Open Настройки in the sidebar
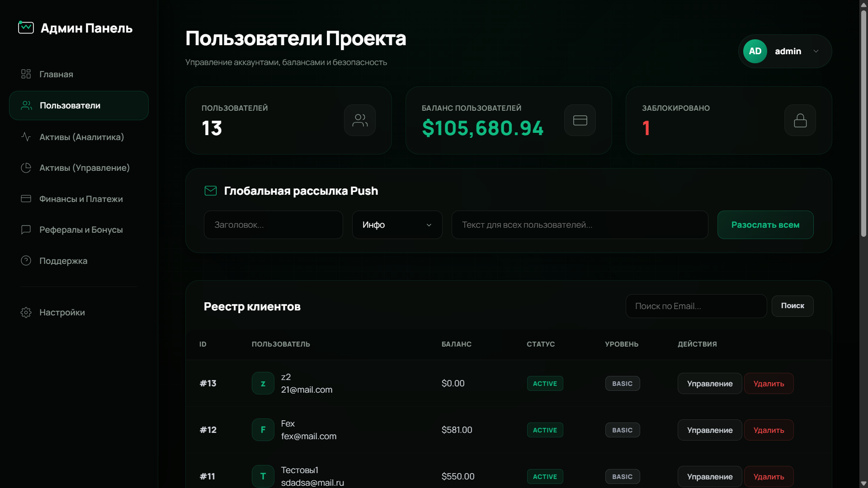 79,313
